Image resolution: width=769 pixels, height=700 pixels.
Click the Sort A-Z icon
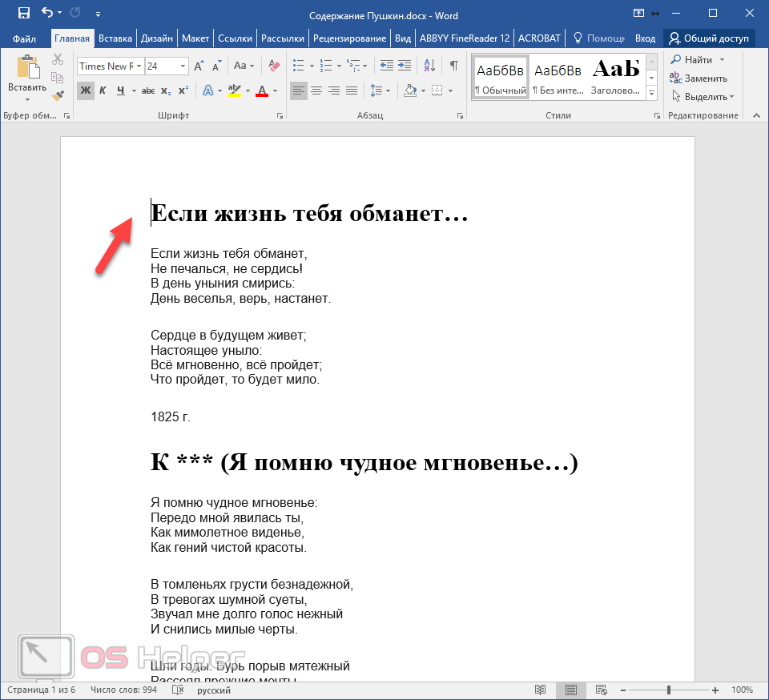coord(429,66)
